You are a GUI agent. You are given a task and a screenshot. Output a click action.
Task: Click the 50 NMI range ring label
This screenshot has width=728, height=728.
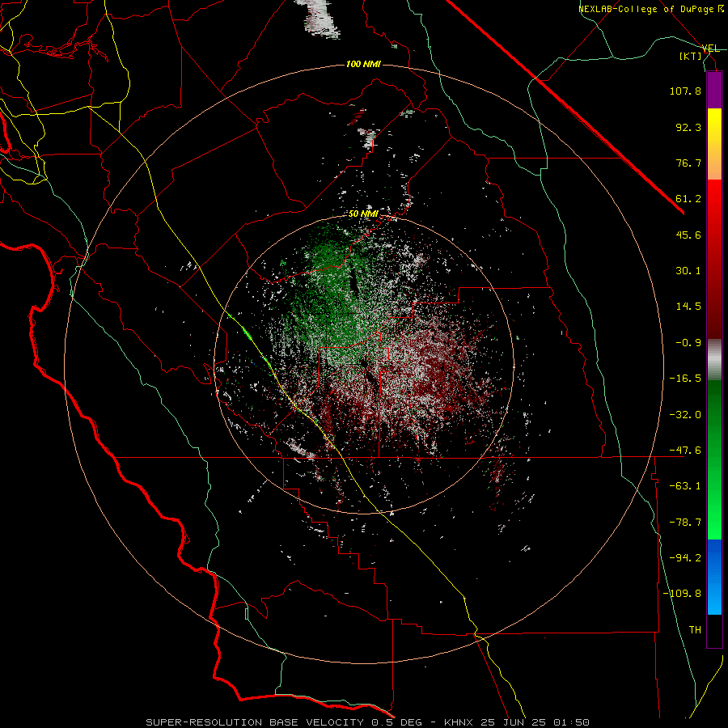[363, 214]
